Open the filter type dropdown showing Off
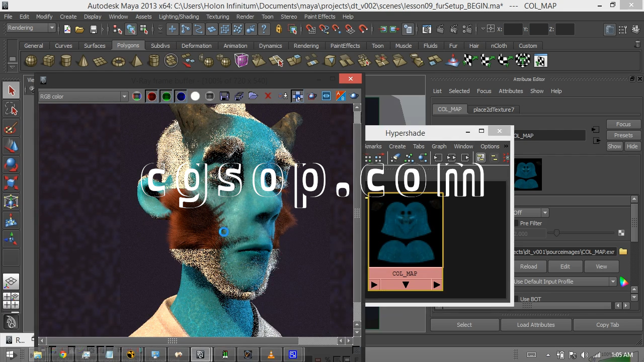 click(x=530, y=213)
